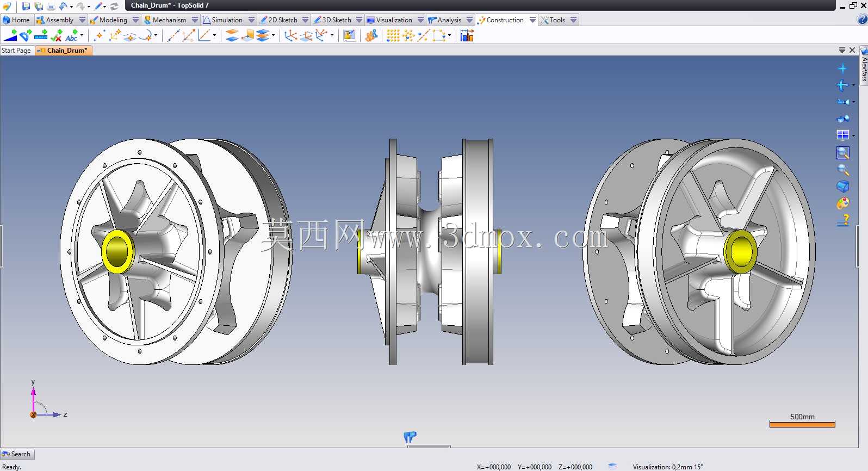868x471 pixels.
Task: Expand the Mechanism tab dropdown arrow
Action: click(x=195, y=20)
